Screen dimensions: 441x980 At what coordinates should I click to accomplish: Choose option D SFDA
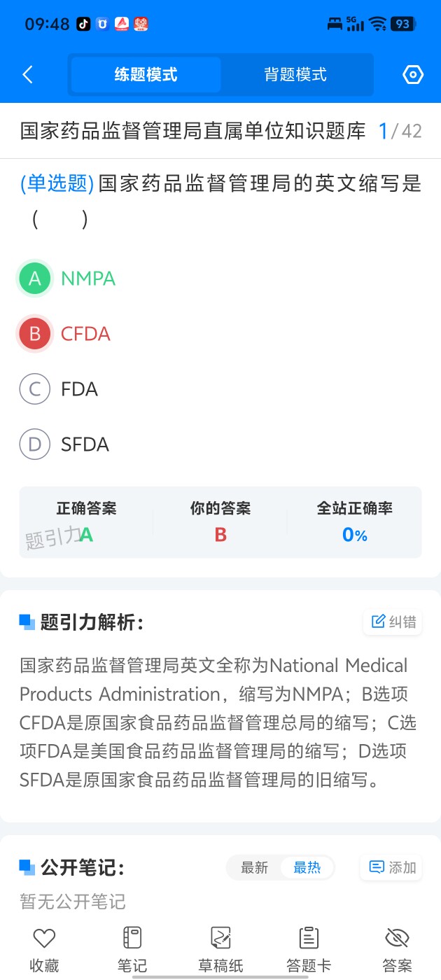point(35,444)
